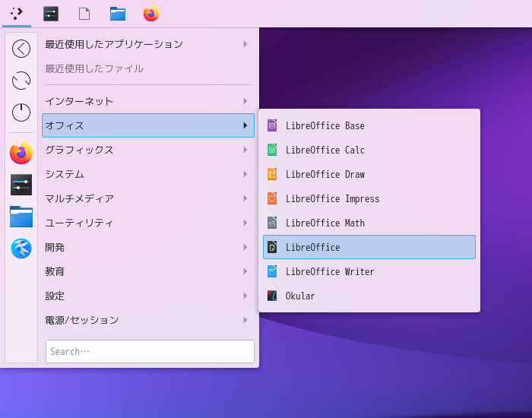Focus the Search input field
The image size is (532, 418).
(150, 351)
